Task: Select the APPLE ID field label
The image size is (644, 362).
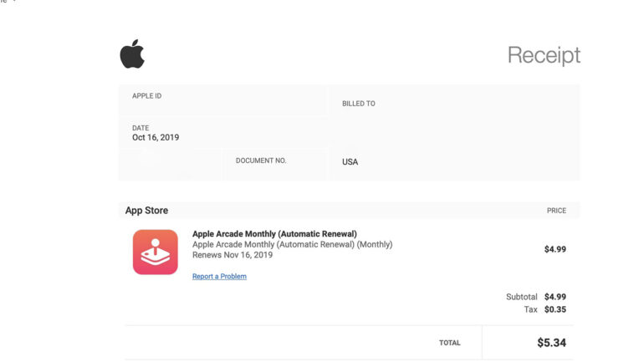Action: tap(146, 96)
